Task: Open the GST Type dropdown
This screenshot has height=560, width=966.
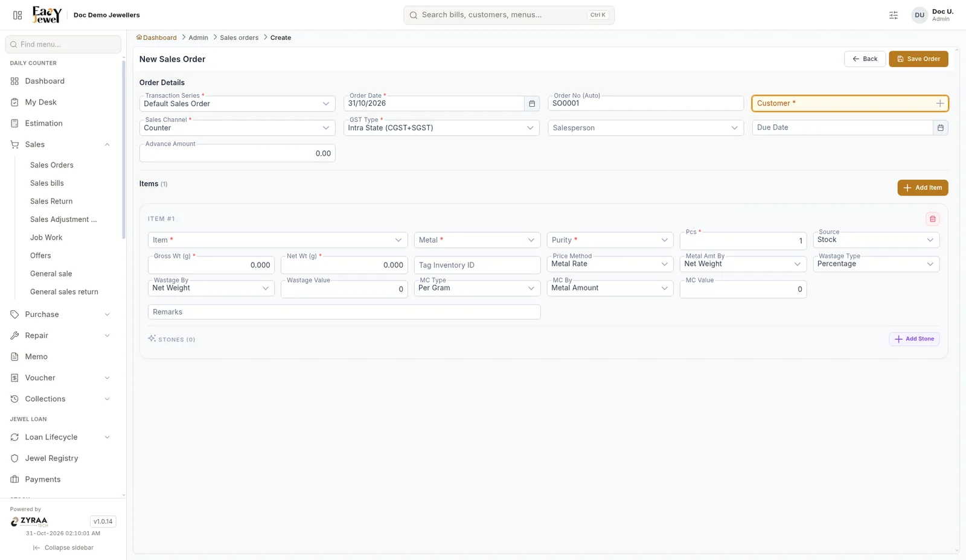Action: [441, 128]
